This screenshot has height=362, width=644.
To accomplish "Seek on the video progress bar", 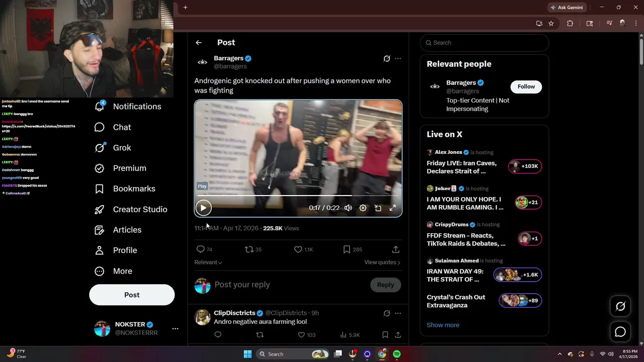I will tap(298, 195).
